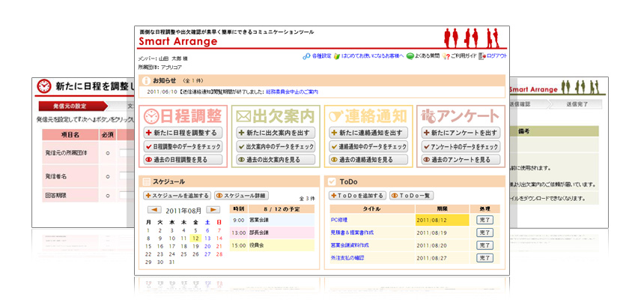This screenshot has width=644, height=300.
Task: Select 送信確認 step in right window
Action: pos(522,104)
